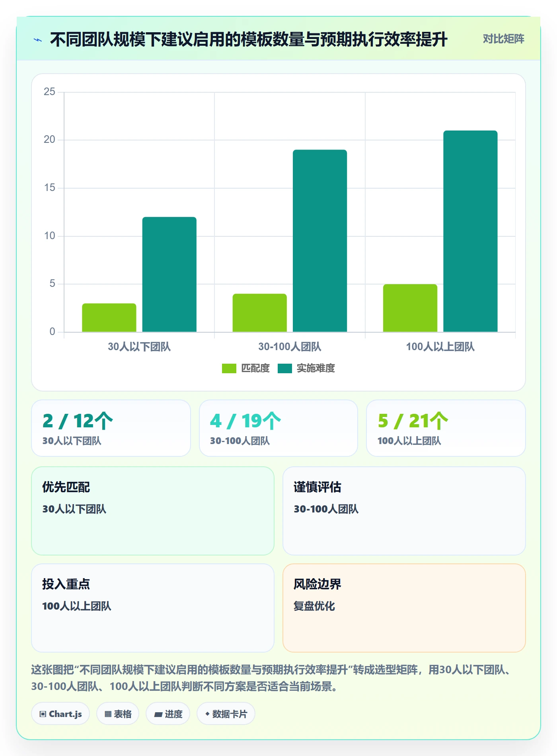Click the y-axis value 10
The height and width of the screenshot is (756, 557).
[x=49, y=236]
